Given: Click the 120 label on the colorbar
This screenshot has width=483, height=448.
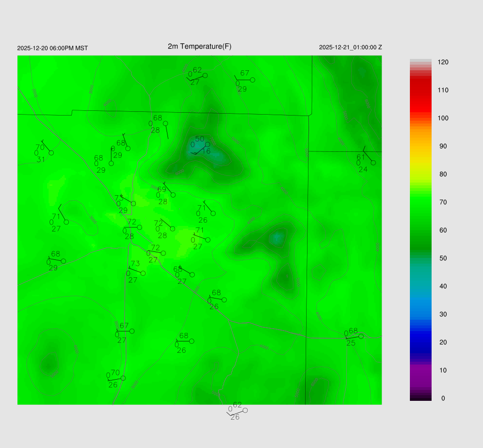Looking at the screenshot, I should click(x=443, y=62).
